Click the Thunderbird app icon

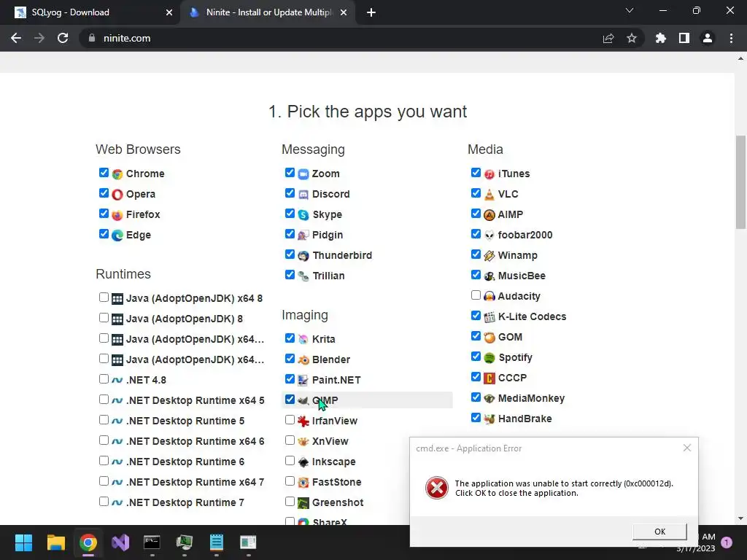click(303, 256)
